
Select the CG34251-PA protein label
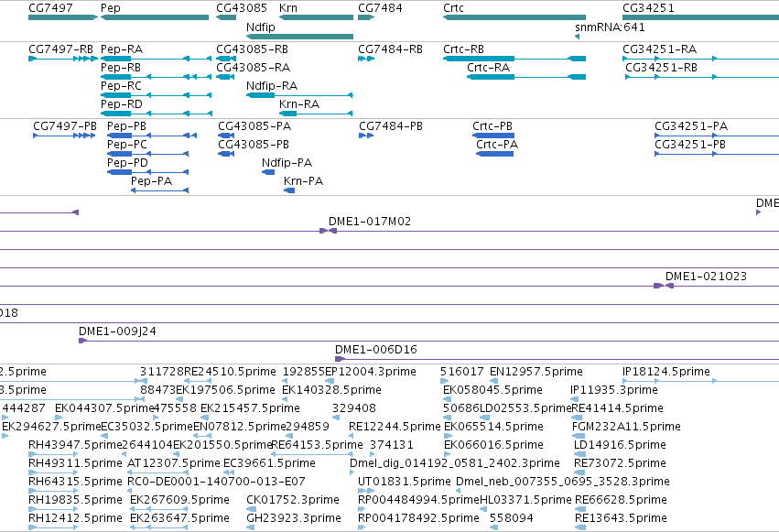(x=691, y=126)
